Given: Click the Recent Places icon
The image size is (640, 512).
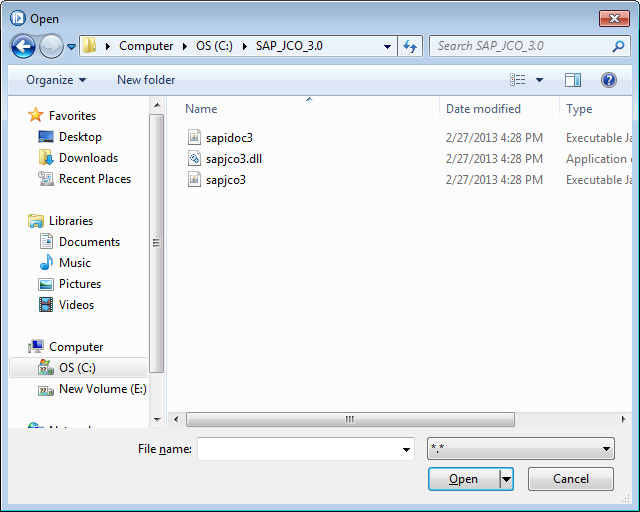Looking at the screenshot, I should point(46,178).
